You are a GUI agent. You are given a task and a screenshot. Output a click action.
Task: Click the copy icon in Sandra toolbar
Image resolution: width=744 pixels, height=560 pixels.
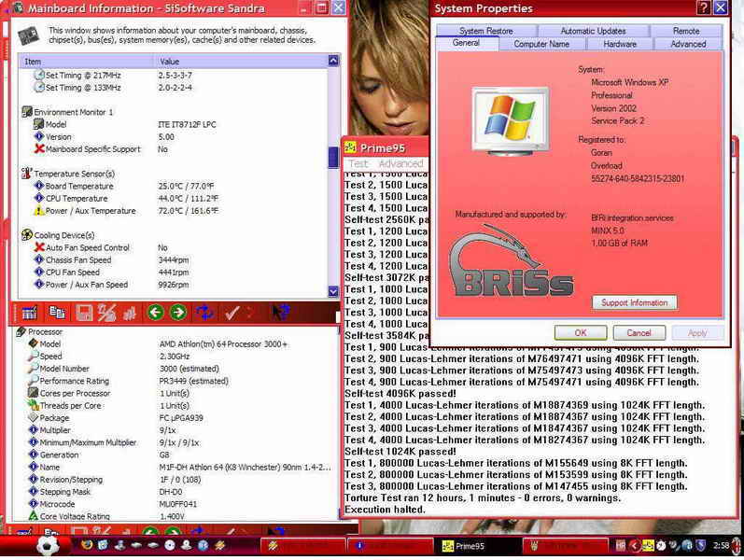57,313
